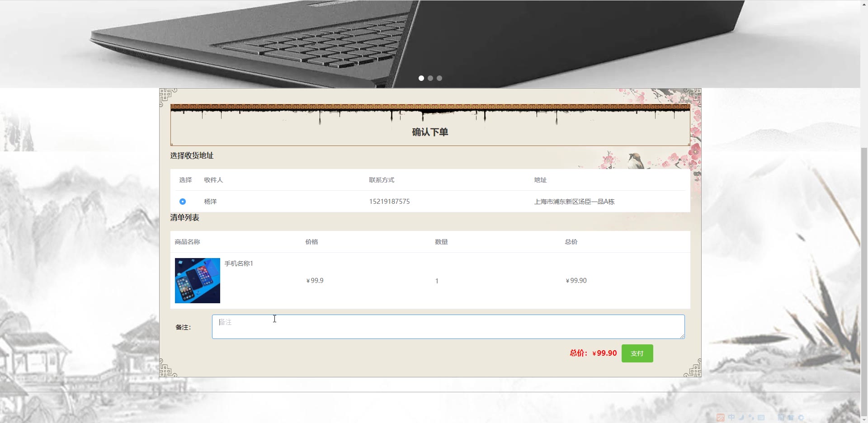Click the 收件人 column header
The image size is (868, 423).
click(x=213, y=180)
